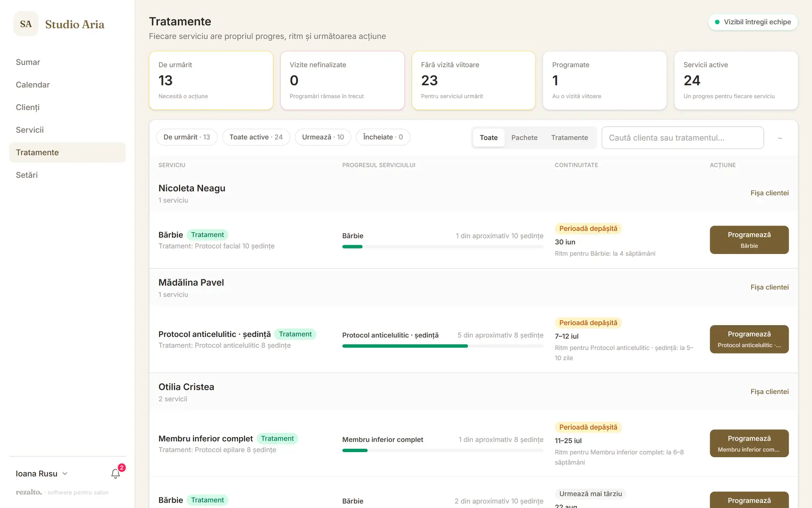Click the CONTINUITATE column header
The width and height of the screenshot is (812, 508).
[x=576, y=165]
